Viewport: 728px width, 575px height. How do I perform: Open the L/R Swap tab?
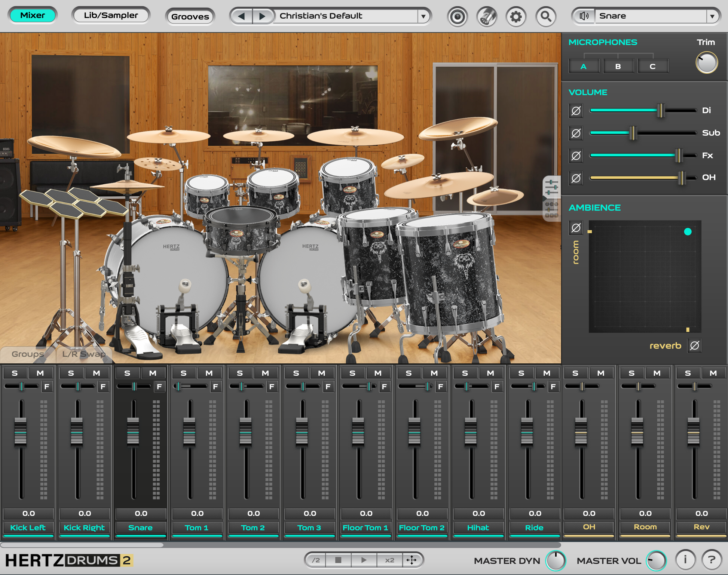click(x=84, y=354)
